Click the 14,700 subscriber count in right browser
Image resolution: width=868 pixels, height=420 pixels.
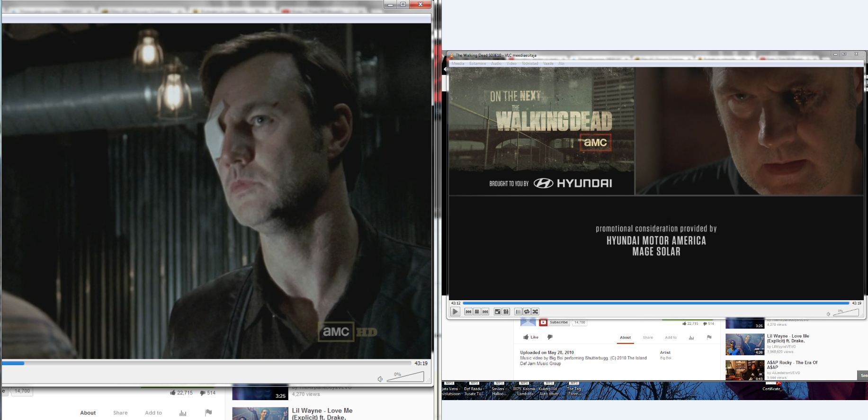(x=580, y=322)
